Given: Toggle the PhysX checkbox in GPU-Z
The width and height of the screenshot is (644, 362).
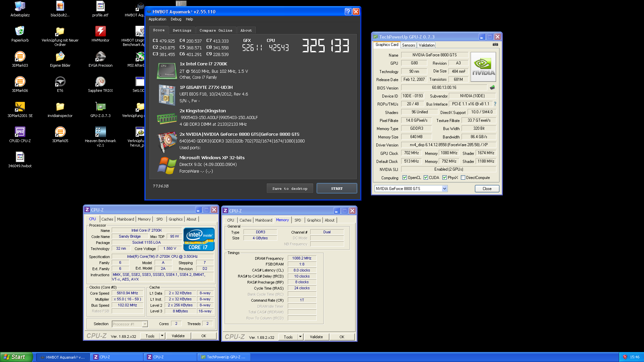Looking at the screenshot, I should pyautogui.click(x=444, y=178).
